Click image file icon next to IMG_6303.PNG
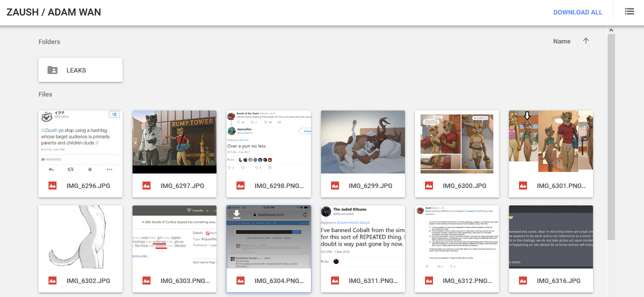Screen dimensions: 644x297 (x=146, y=280)
